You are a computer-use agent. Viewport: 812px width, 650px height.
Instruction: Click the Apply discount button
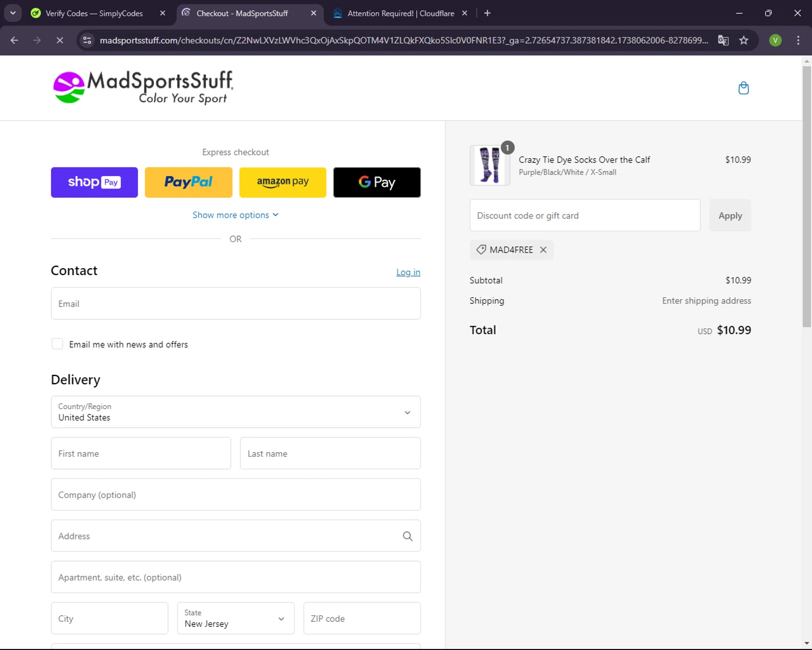[x=730, y=216]
